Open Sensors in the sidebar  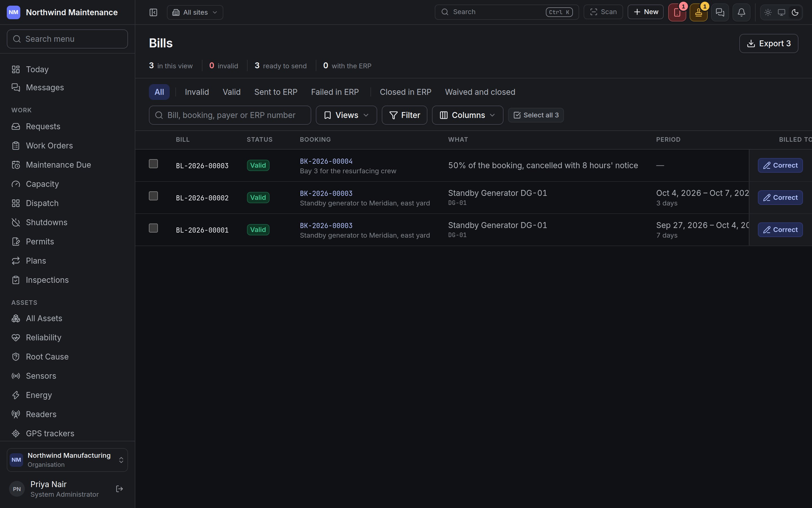[67, 376]
